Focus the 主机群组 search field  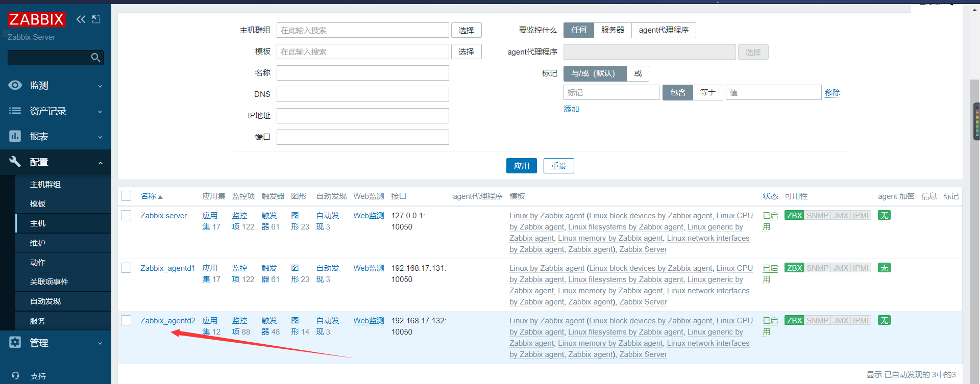[x=362, y=30]
